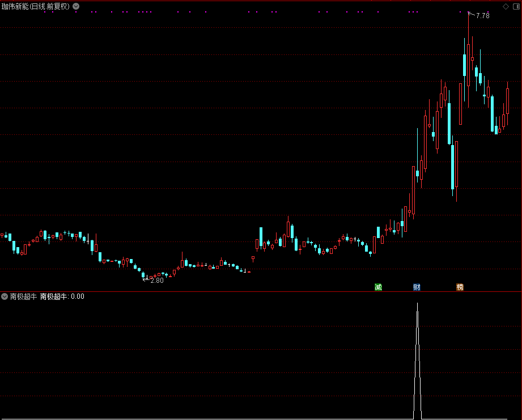Click the white indicator spike peak
522x420 pixels.
[418, 303]
